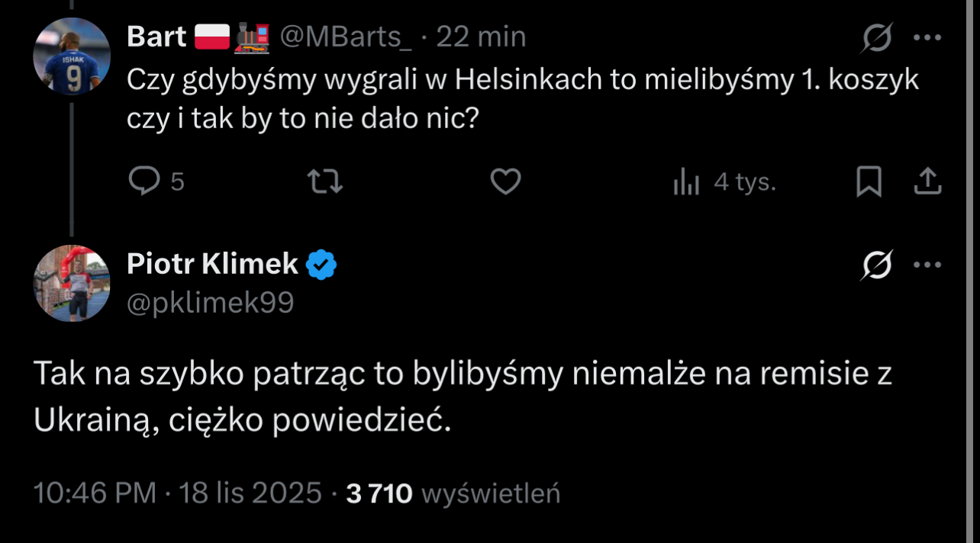Like Bart's tweet with heart icon
980x543 pixels.
pyautogui.click(x=505, y=182)
